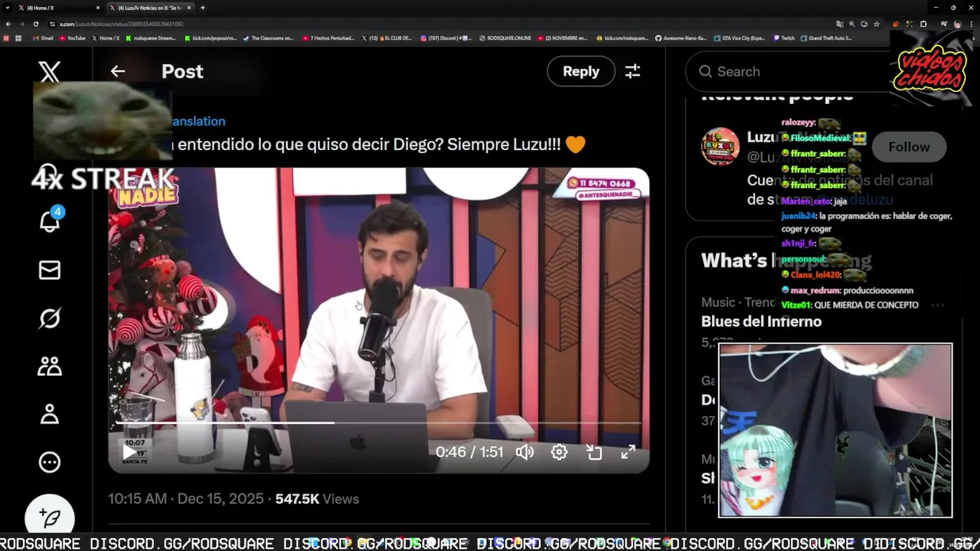The height and width of the screenshot is (551, 980).
Task: Open browser extensions puzzle icon
Action: coord(923,24)
